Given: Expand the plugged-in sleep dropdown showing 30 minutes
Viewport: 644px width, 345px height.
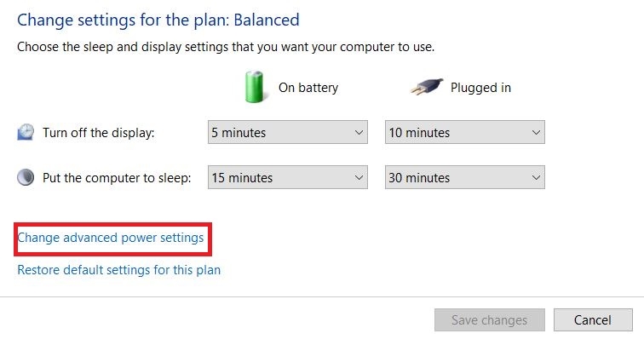Looking at the screenshot, I should (464, 177).
